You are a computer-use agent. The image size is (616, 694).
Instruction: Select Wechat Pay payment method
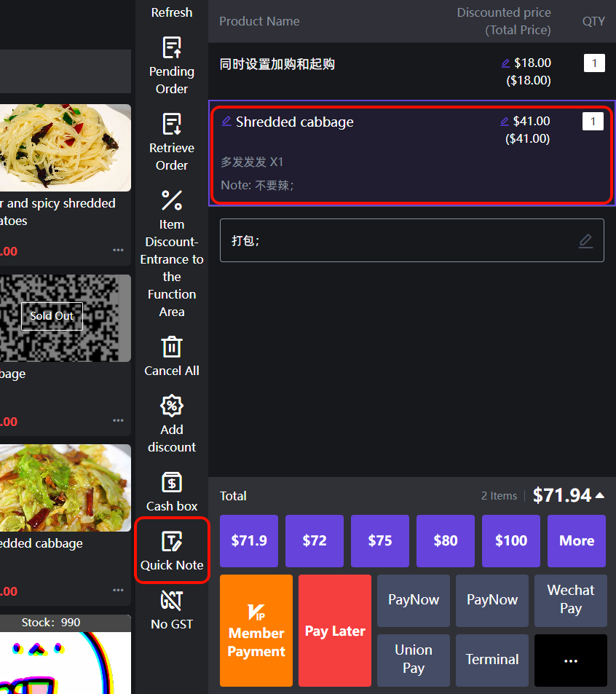coord(570,600)
